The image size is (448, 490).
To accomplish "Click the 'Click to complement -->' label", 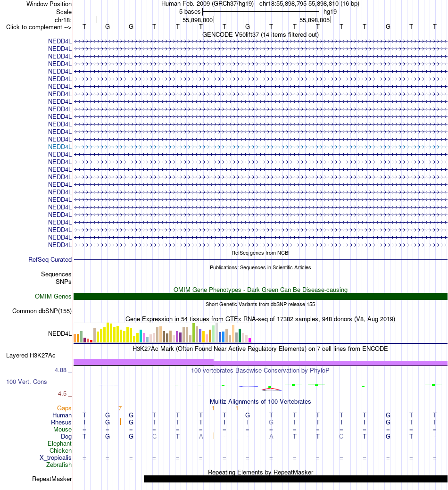I will [x=39, y=27].
